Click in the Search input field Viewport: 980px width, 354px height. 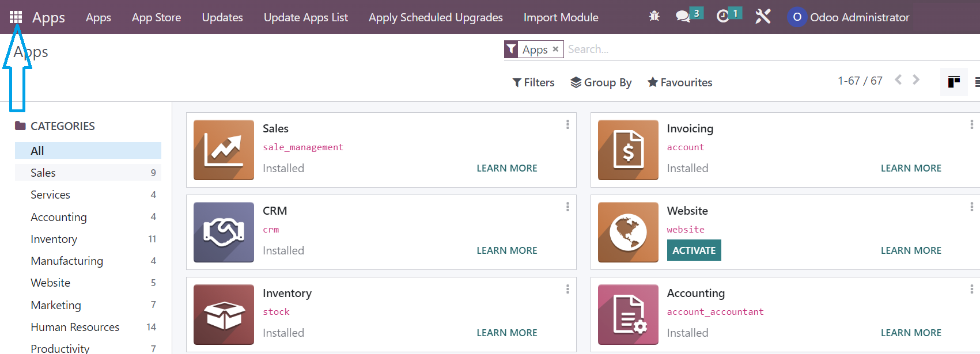pyautogui.click(x=749, y=50)
